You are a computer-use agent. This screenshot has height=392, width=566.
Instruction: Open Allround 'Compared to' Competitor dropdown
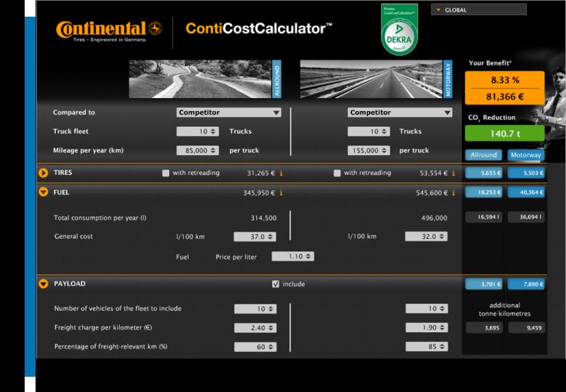tap(229, 113)
